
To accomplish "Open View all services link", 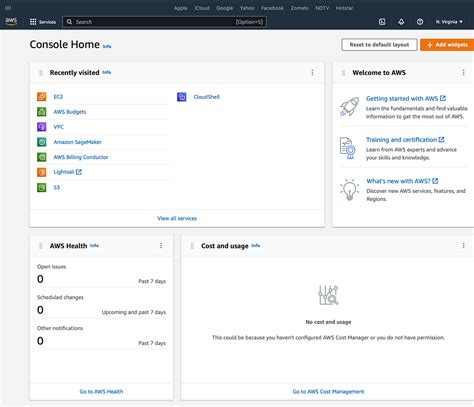I will click(177, 218).
